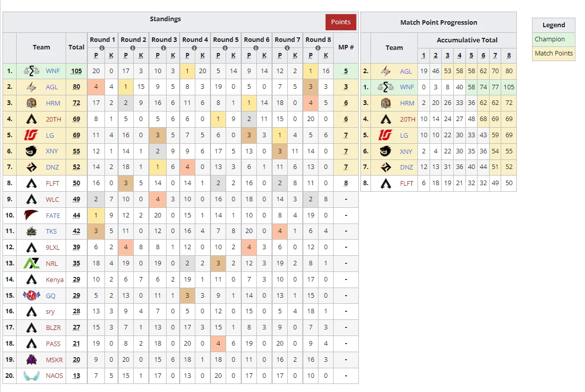Click the MSKR purple team logo
The height and width of the screenshot is (392, 585).
pyautogui.click(x=32, y=360)
